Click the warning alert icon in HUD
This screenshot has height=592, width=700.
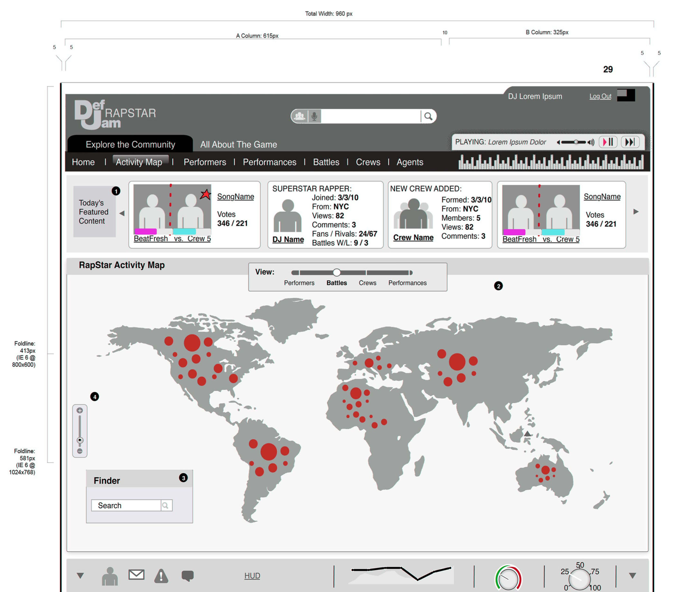pyautogui.click(x=161, y=576)
